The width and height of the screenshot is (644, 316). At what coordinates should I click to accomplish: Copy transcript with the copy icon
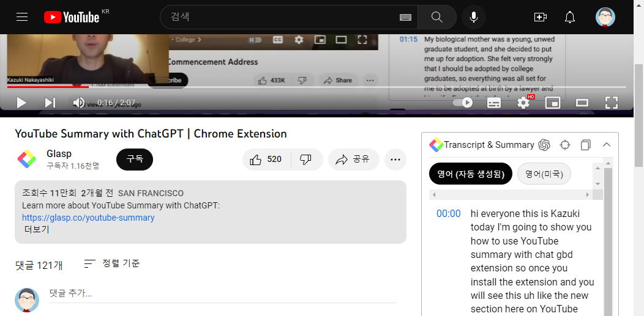pos(586,145)
